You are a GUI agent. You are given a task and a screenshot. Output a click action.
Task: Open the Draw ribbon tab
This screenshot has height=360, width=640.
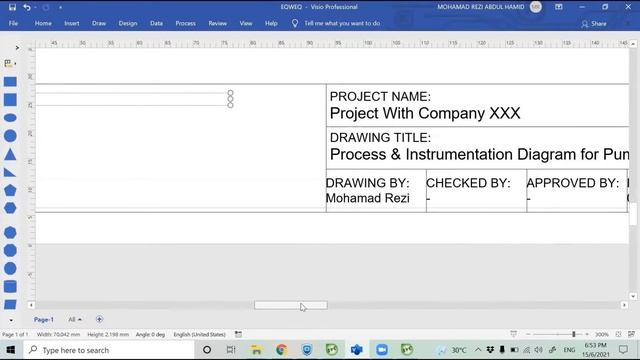[x=99, y=23]
